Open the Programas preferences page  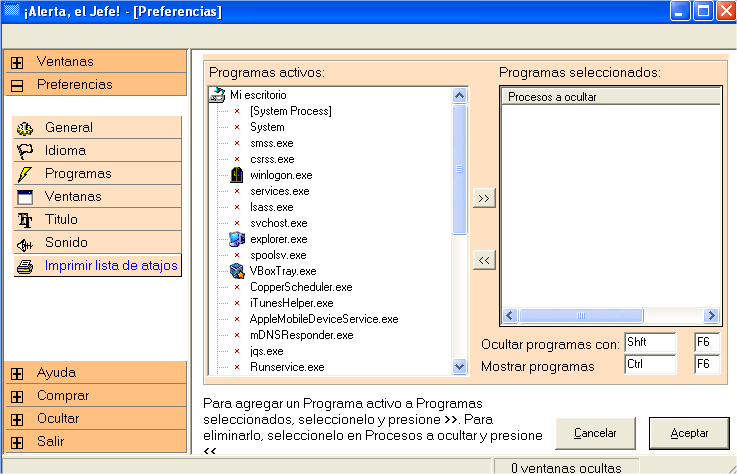[x=97, y=174]
